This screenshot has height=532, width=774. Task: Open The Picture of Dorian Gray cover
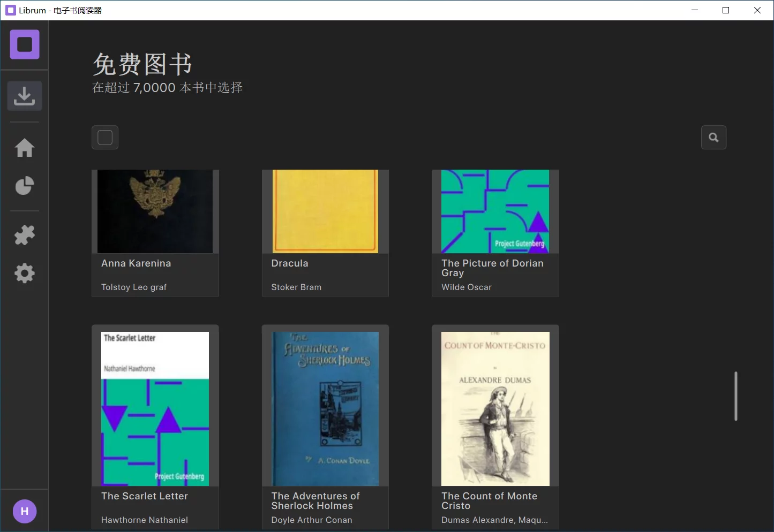(495, 211)
